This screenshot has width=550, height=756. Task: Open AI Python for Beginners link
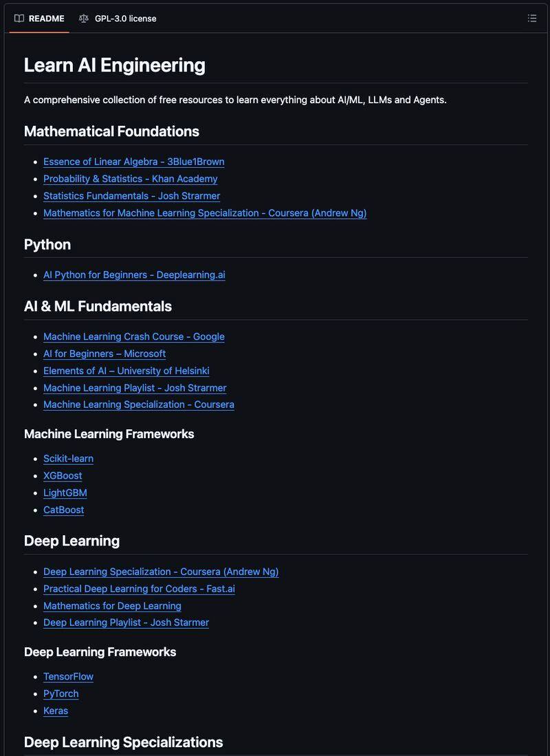[x=134, y=275]
